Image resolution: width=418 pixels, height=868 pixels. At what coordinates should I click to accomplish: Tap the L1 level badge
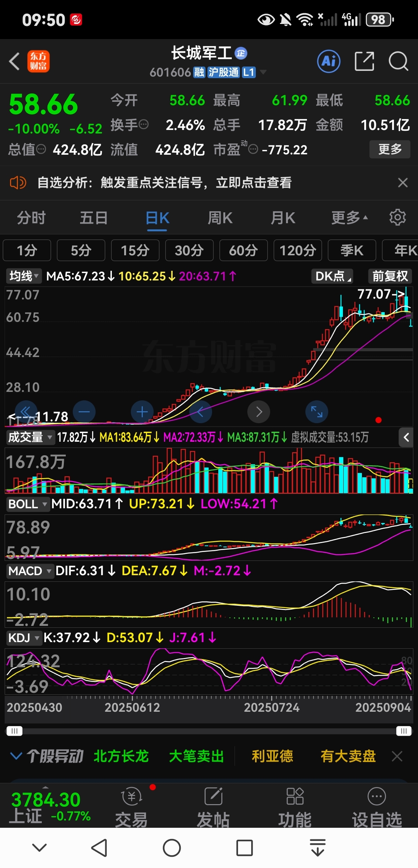coord(248,72)
